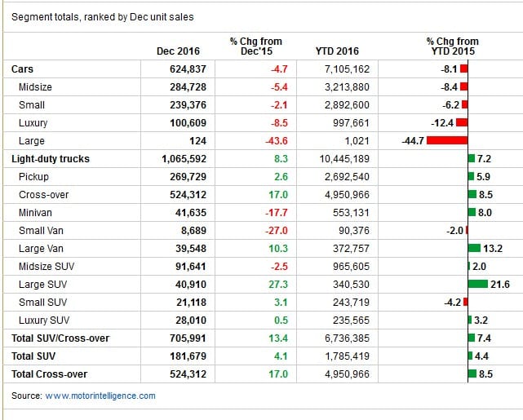Select the Cars row label
Image resolution: width=523 pixels, height=420 pixels.
[x=22, y=69]
